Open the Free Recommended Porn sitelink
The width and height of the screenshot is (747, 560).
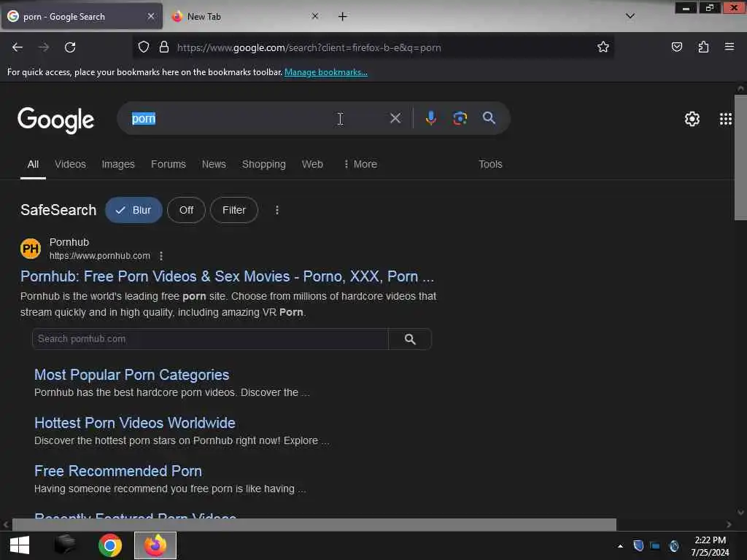(x=118, y=471)
